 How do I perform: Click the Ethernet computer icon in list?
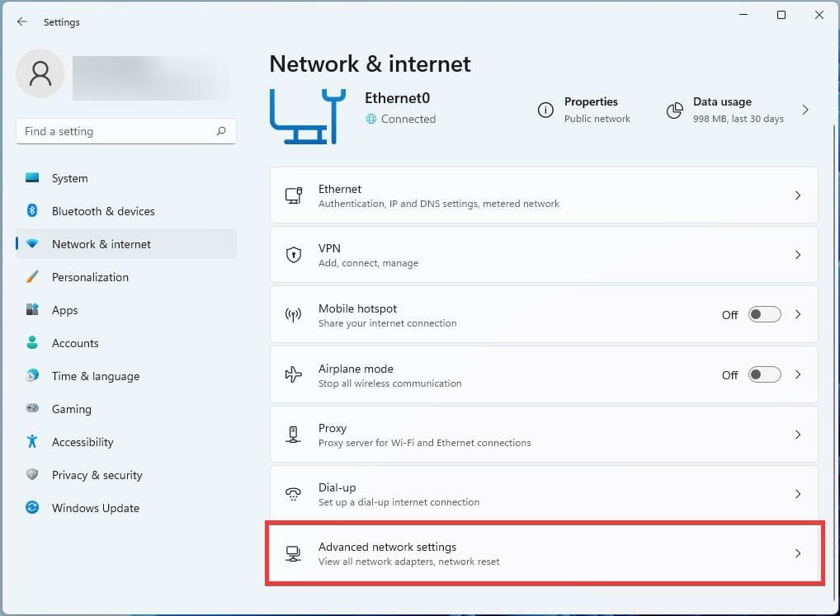click(x=294, y=195)
